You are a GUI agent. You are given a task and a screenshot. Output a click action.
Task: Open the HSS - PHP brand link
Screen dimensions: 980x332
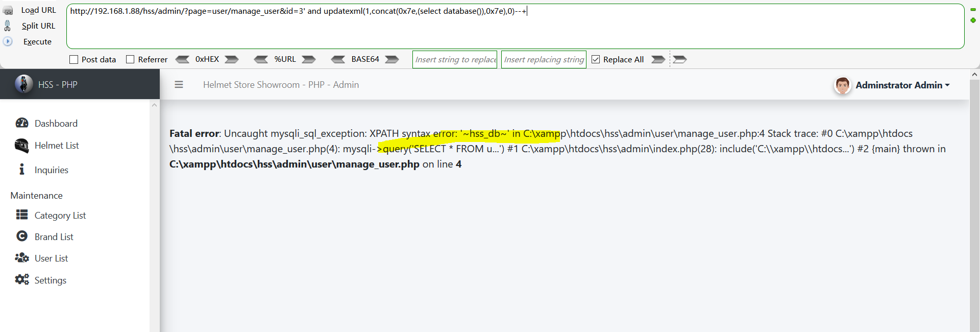coord(58,85)
